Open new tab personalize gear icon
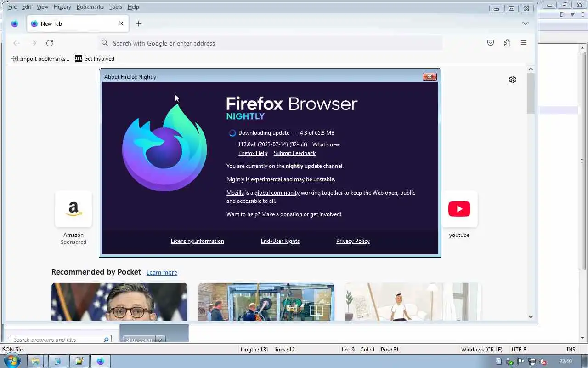This screenshot has width=588, height=368. (x=513, y=80)
